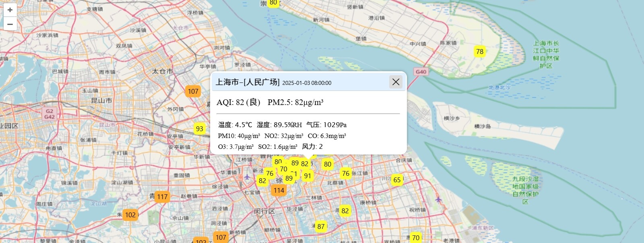Click the 76 marker next to 新泾

[x=270, y=173]
